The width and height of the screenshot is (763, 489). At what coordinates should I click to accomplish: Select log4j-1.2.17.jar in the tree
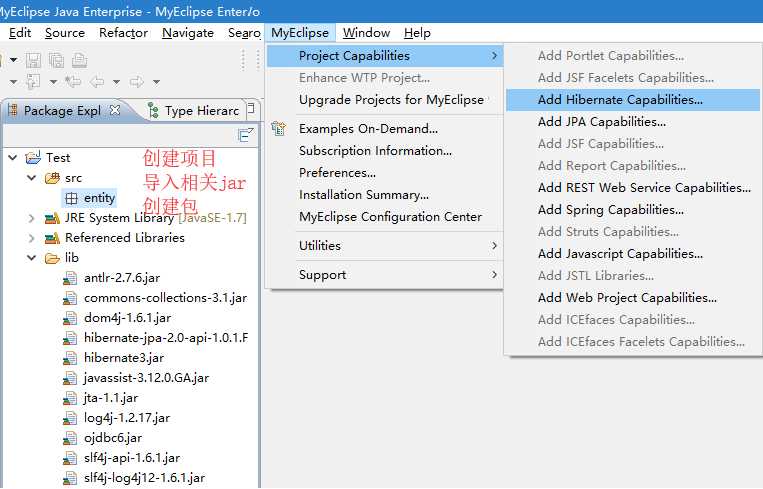[127, 418]
